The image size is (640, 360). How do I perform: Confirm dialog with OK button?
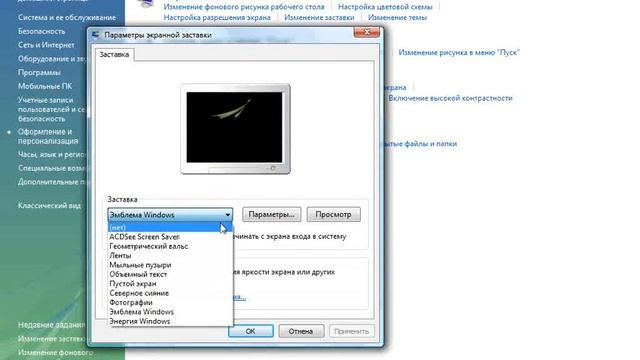point(251,331)
